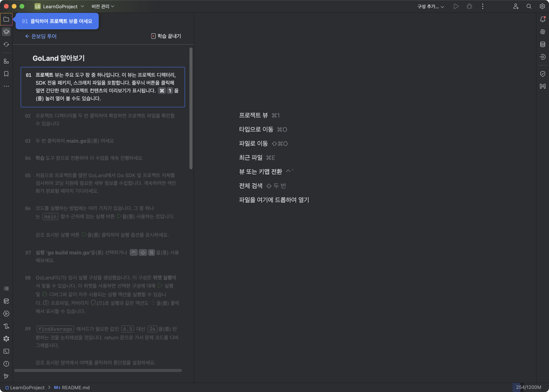Open the Database tool window on right
Viewport: 549px width, 392px height.
(x=543, y=44)
